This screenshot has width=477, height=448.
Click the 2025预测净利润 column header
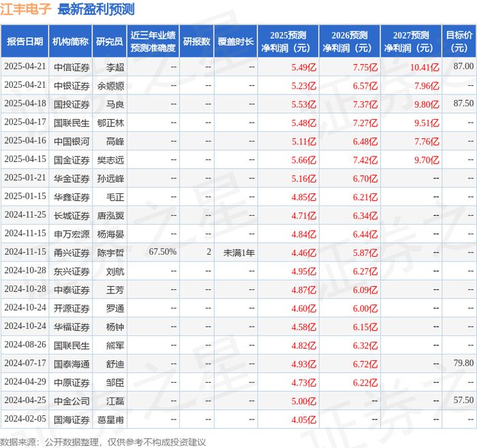288,42
